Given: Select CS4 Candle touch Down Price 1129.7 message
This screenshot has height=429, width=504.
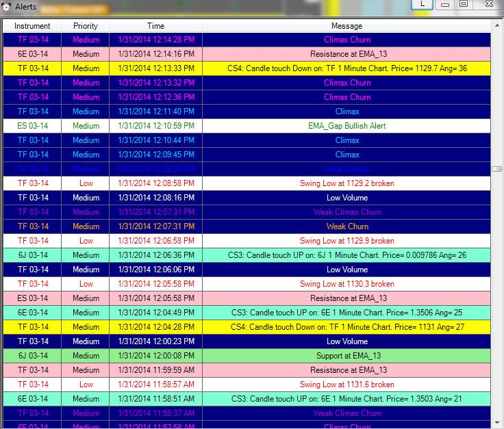Looking at the screenshot, I should click(x=347, y=68).
